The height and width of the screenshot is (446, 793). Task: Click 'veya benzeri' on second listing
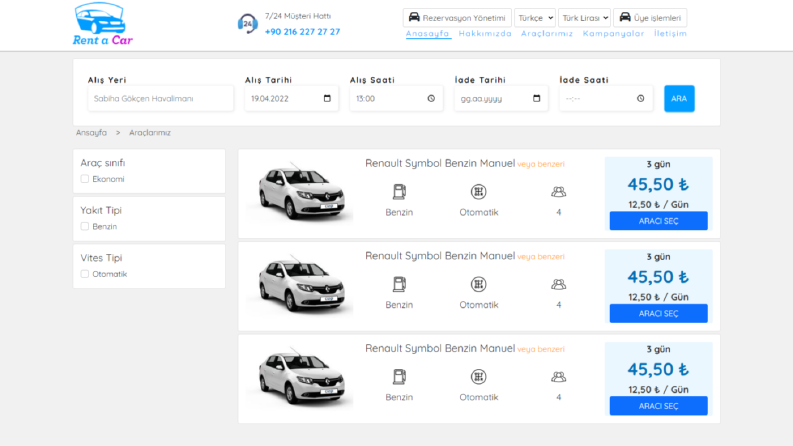541,256
